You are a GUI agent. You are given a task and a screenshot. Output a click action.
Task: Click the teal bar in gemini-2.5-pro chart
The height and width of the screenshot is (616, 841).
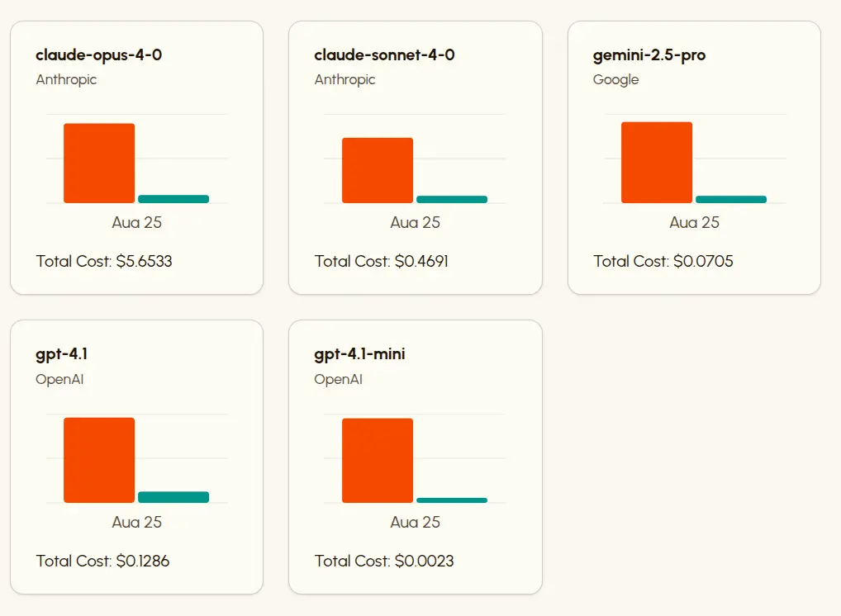pyautogui.click(x=731, y=199)
